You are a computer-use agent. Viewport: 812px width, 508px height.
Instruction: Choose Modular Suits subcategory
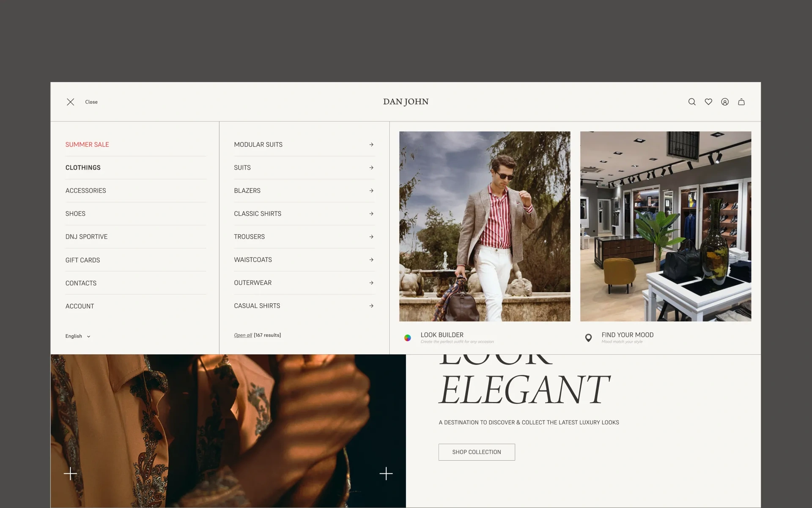click(258, 145)
